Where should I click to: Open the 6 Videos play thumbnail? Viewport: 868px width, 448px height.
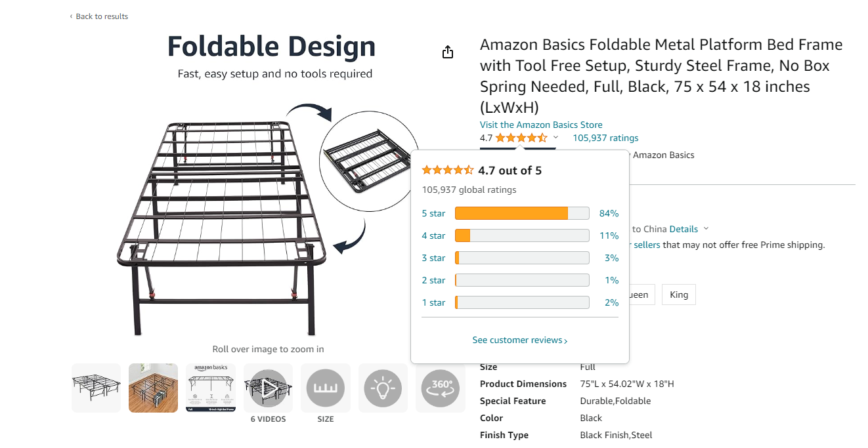click(268, 388)
